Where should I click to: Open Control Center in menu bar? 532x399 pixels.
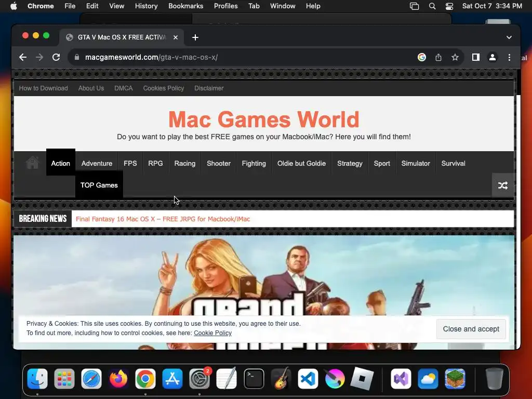tap(449, 6)
